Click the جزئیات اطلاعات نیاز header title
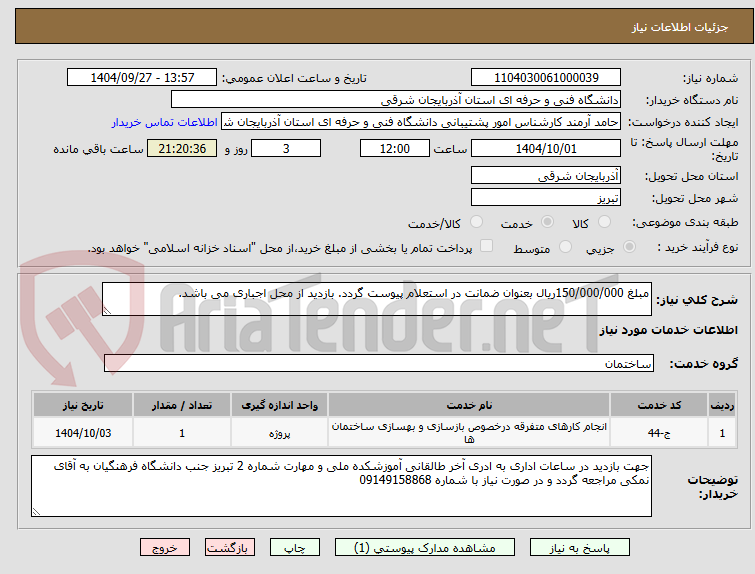The width and height of the screenshot is (755, 574). (680, 27)
